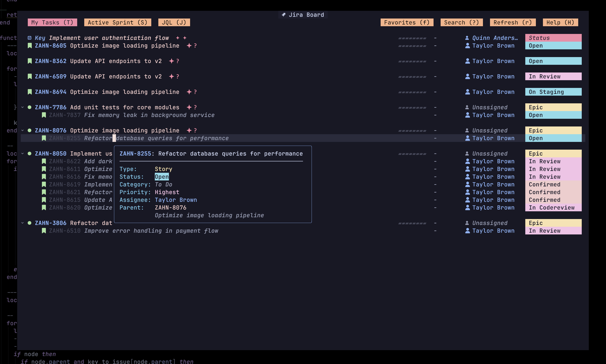Open the JQL (J) tab
Image resolution: width=606 pixels, height=364 pixels.
[x=174, y=22]
